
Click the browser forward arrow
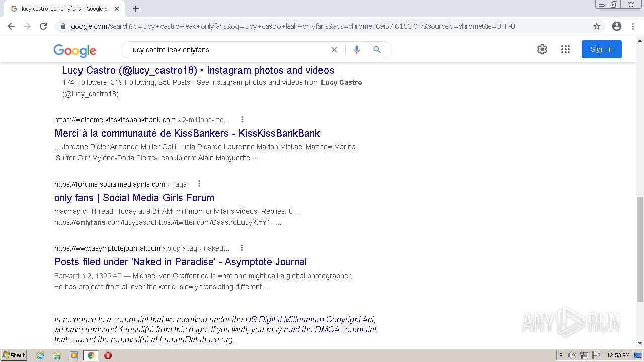pos(27,26)
